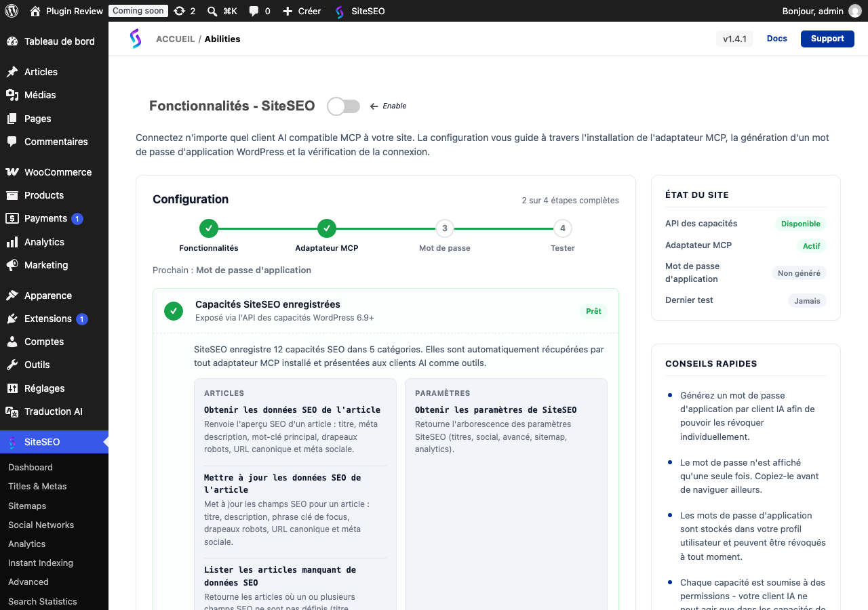The width and height of the screenshot is (868, 610).
Task: Click the Payments notification count badge
Action: [77, 218]
